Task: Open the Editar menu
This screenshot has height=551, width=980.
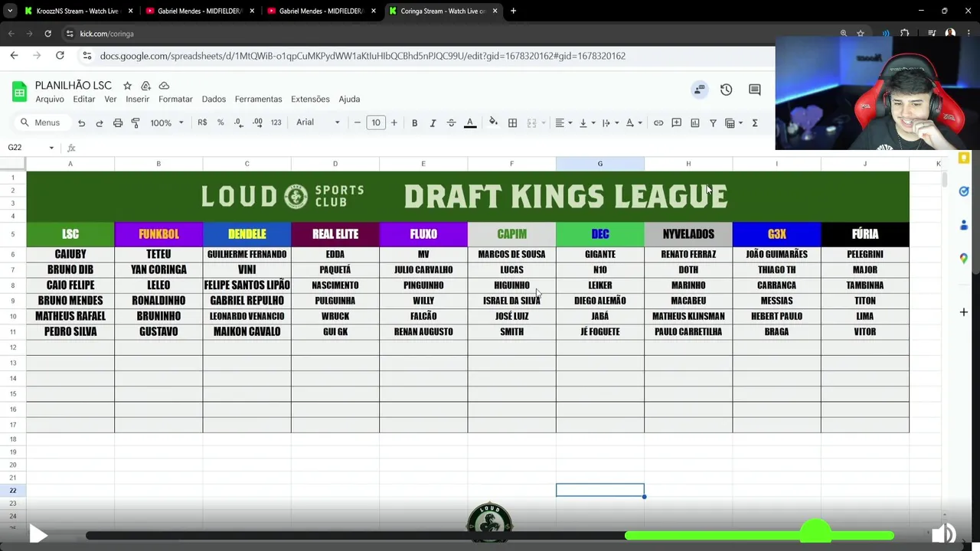Action: click(84, 99)
